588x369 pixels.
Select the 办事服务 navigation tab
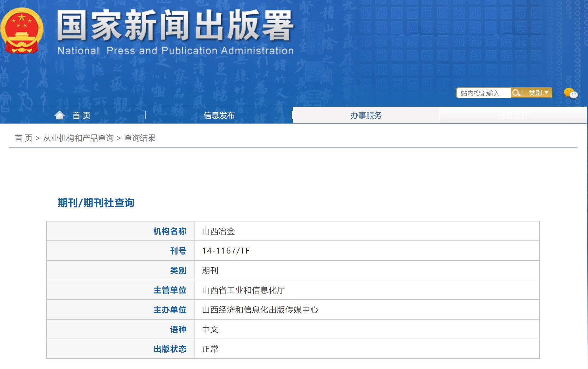[x=366, y=115]
